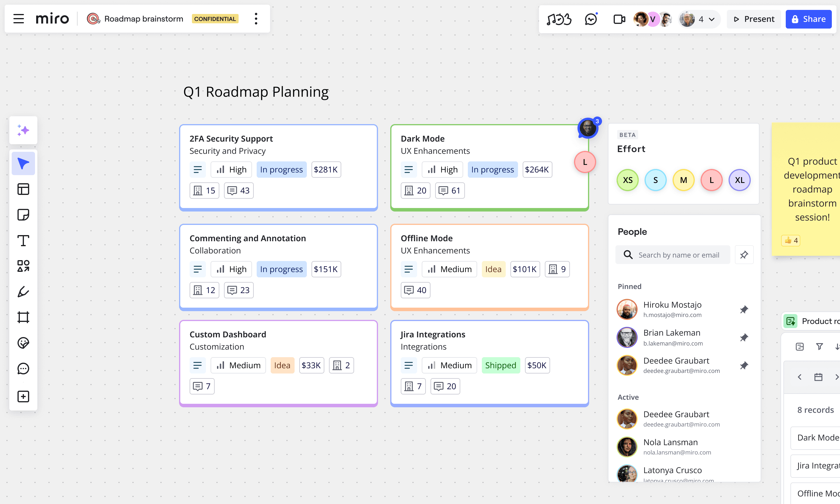Open board options three-dot menu

(256, 19)
